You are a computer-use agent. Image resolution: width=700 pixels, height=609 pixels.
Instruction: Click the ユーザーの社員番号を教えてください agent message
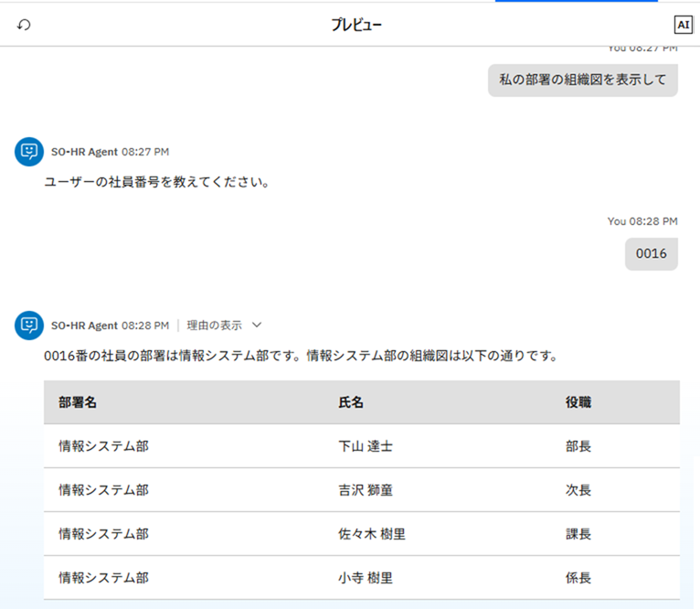(156, 182)
